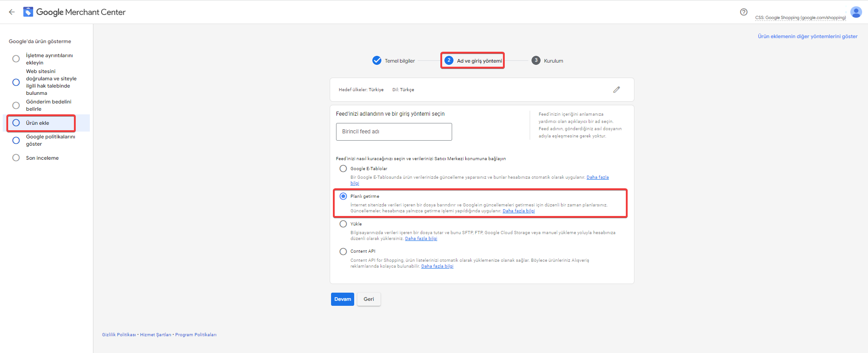868x353 pixels.
Task: Open Daha fazla bilgi link under Google E-Tablolar
Action: (597, 177)
